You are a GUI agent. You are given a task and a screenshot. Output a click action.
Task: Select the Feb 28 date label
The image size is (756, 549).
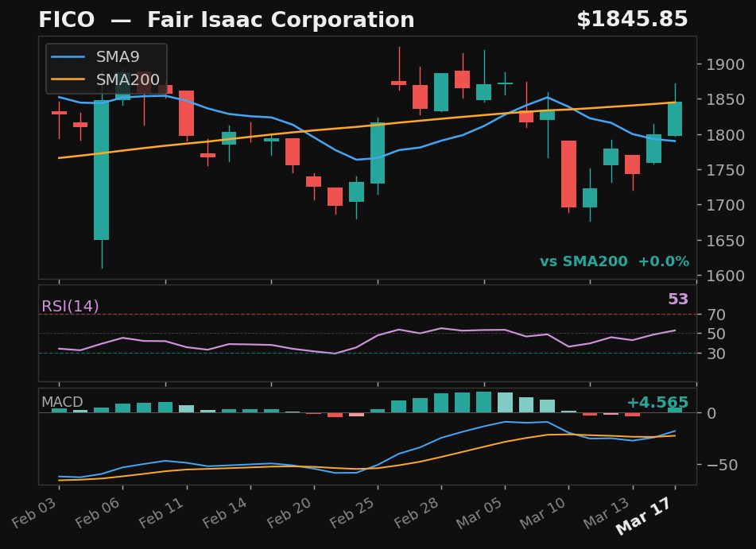click(x=417, y=512)
